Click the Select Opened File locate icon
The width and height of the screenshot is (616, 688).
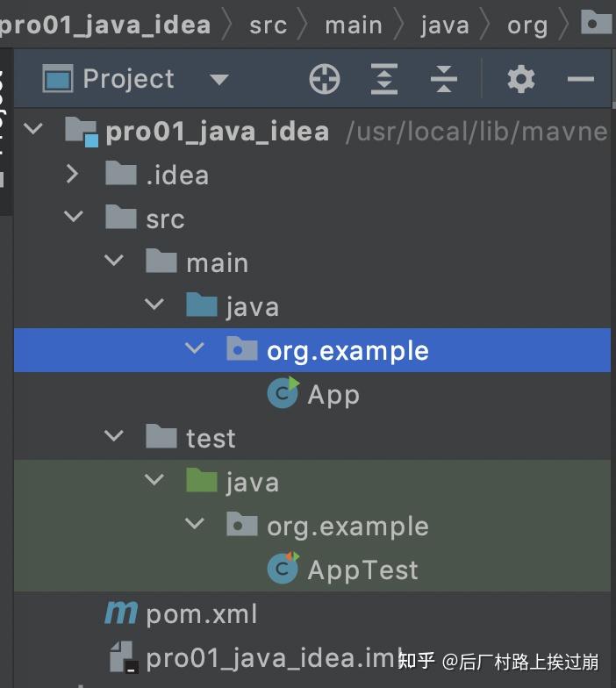(325, 80)
